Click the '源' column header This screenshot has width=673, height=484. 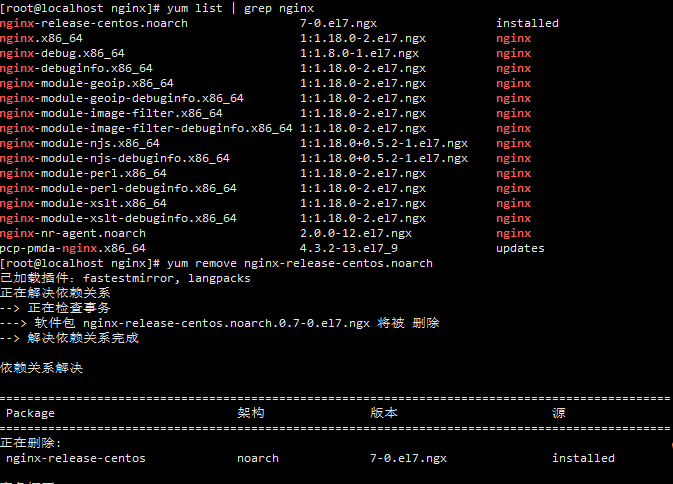point(559,413)
